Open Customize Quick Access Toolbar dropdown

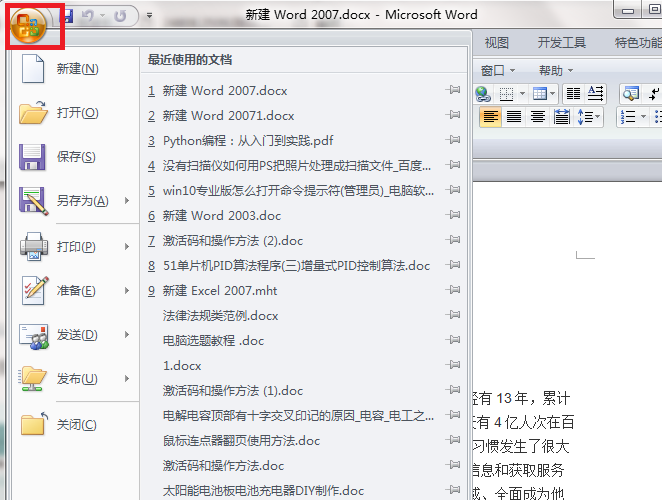point(149,16)
